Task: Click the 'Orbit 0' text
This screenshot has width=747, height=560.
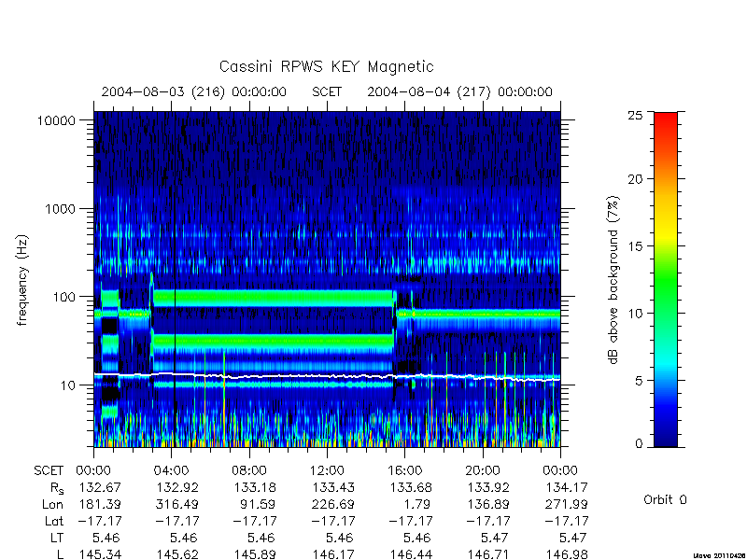Action: [665, 499]
